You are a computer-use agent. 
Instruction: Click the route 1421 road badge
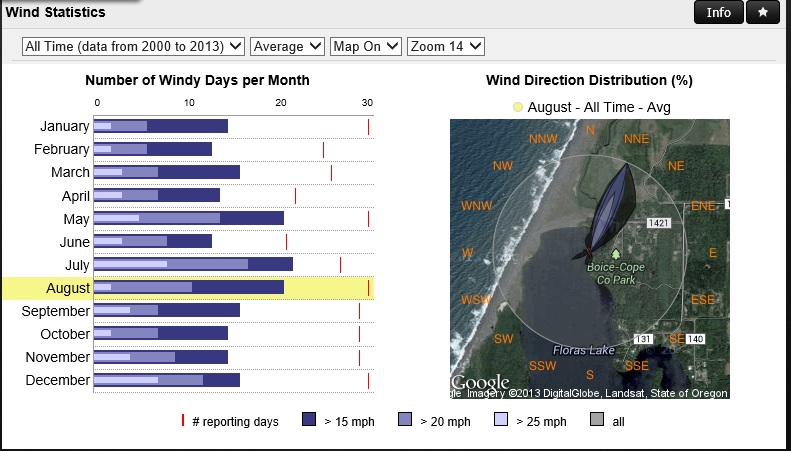click(x=658, y=222)
